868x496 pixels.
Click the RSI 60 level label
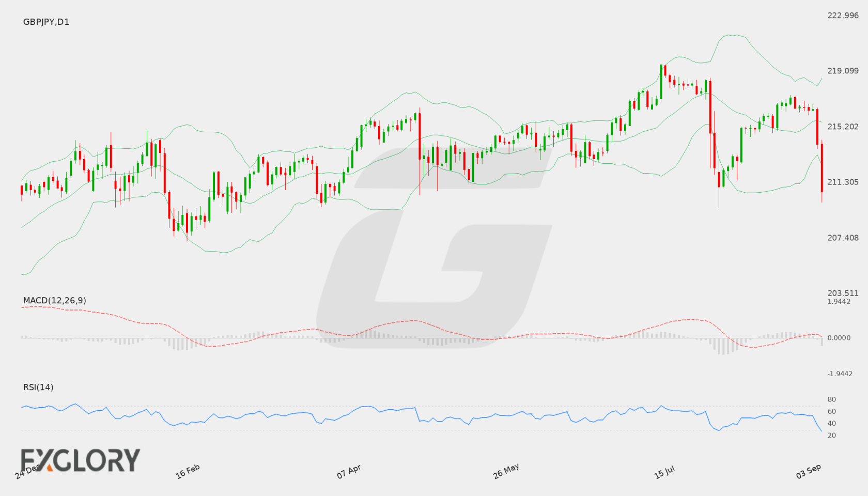pyautogui.click(x=831, y=411)
